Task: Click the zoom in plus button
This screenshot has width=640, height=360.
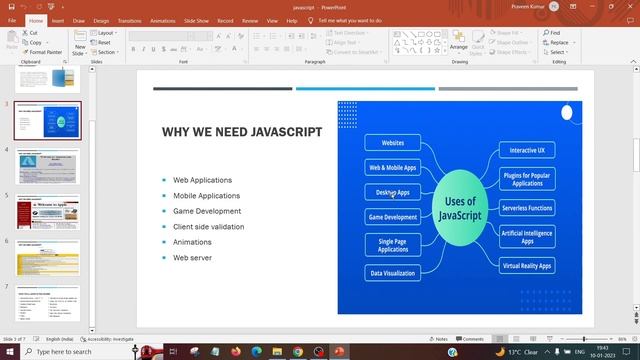Action: point(611,339)
